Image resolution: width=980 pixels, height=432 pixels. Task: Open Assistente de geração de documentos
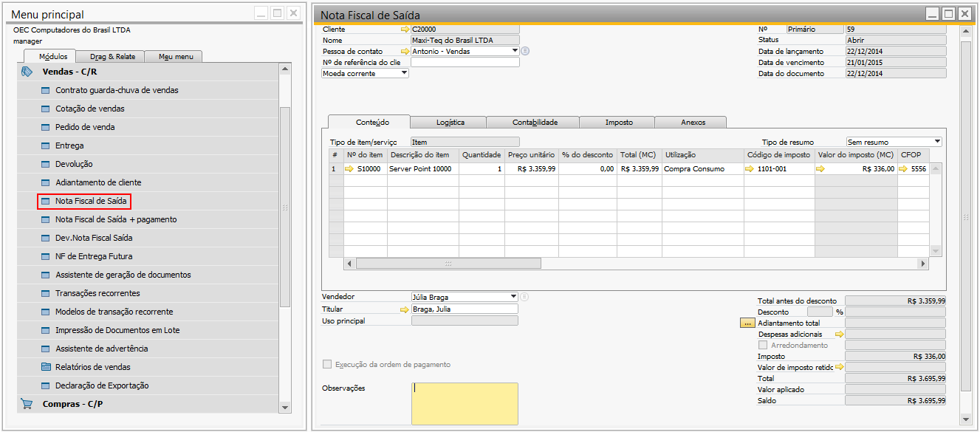click(123, 275)
